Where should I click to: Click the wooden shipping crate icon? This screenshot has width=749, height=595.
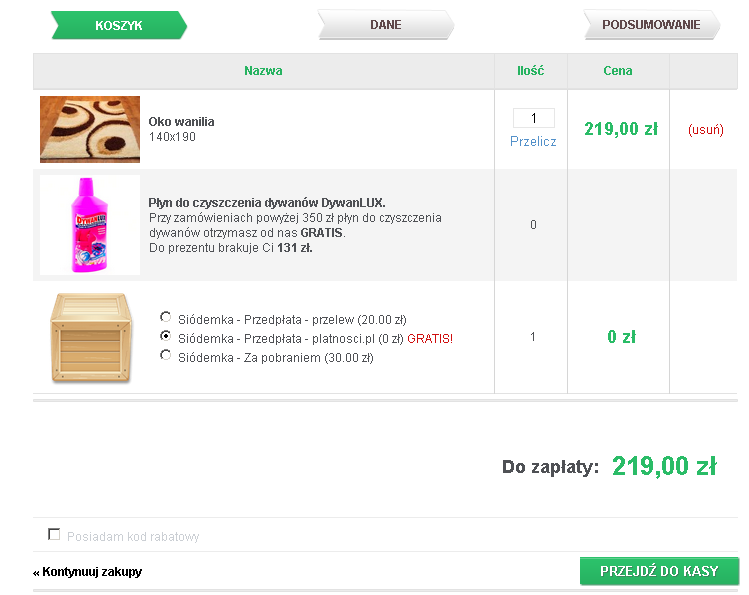coord(90,338)
